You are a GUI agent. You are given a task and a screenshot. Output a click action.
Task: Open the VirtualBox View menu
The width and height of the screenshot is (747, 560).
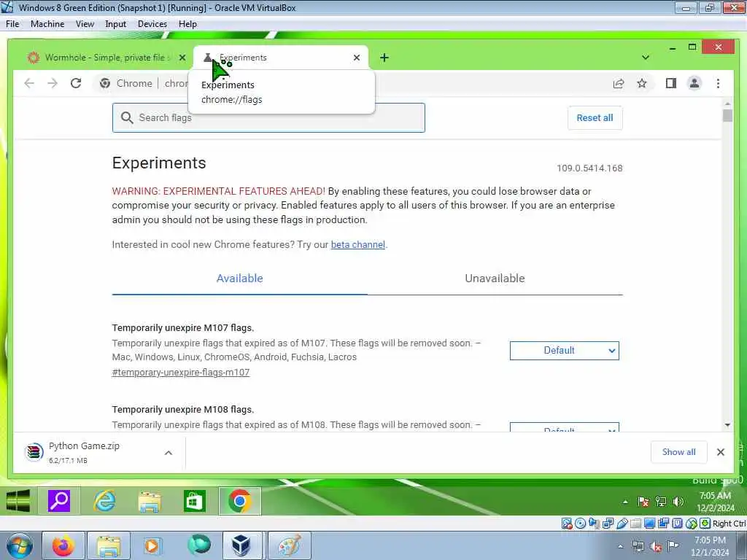85,24
